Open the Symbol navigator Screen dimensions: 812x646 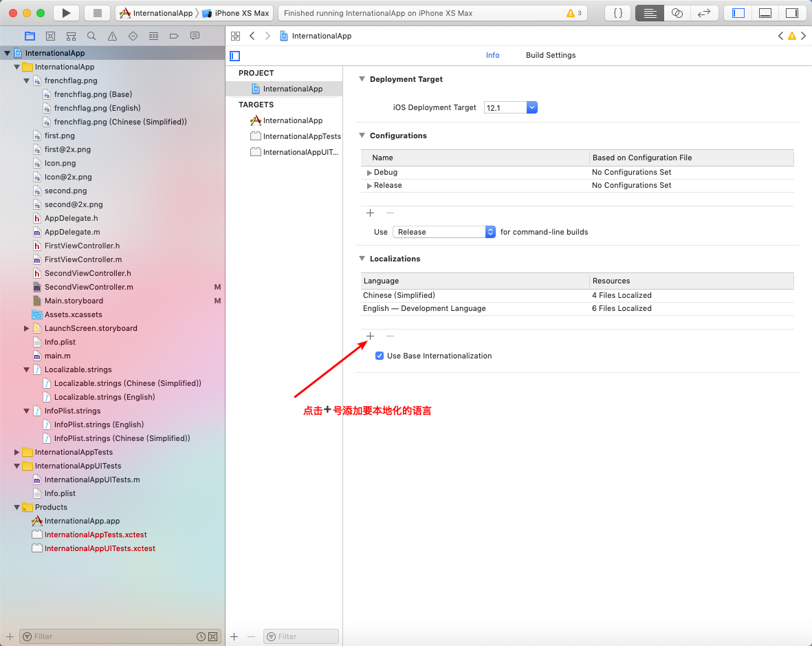[x=71, y=36]
